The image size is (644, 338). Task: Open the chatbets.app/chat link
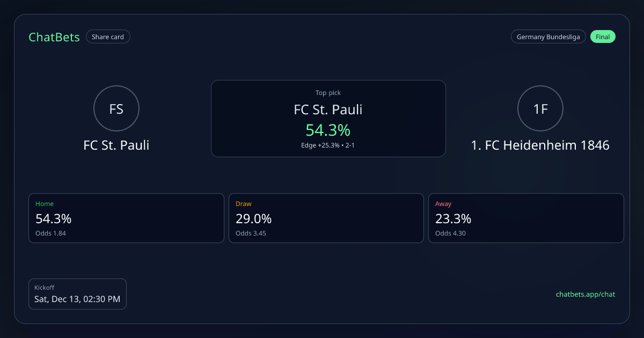click(586, 294)
